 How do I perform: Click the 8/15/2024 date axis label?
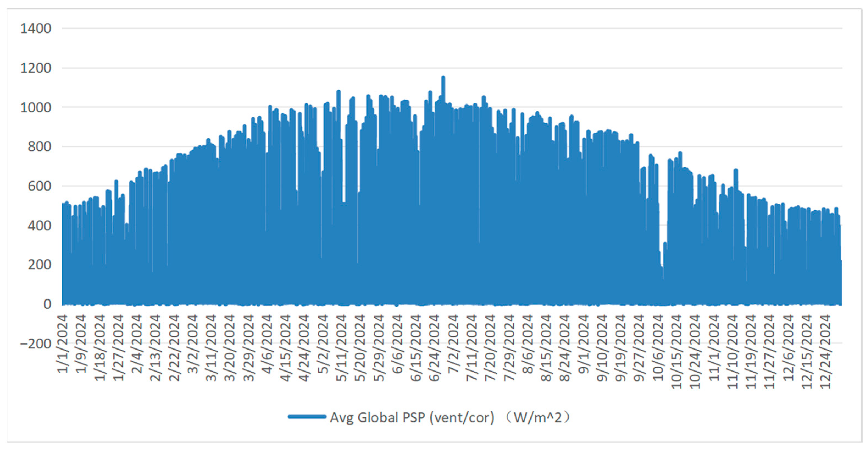pos(546,348)
